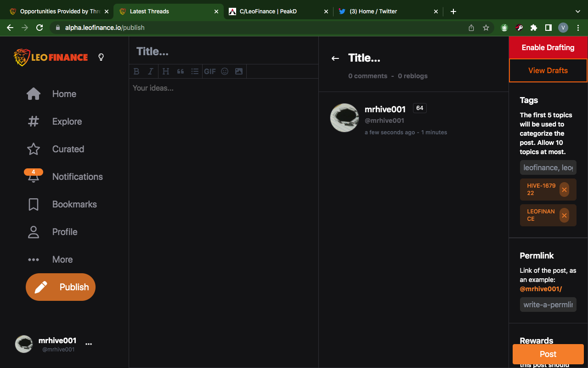
Task: Toggle bold formatting in editor toolbar
Action: coord(136,71)
